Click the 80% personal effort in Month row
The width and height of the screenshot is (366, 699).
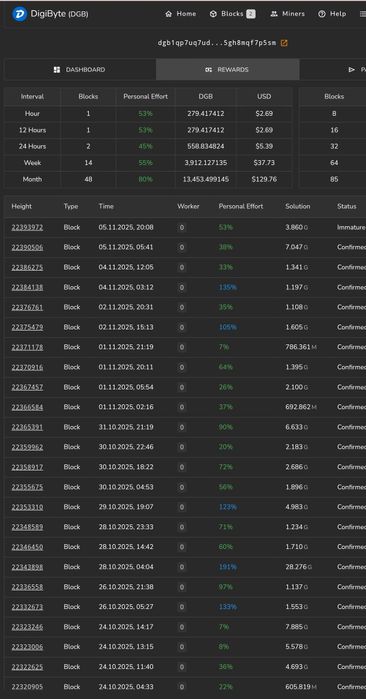pos(145,179)
